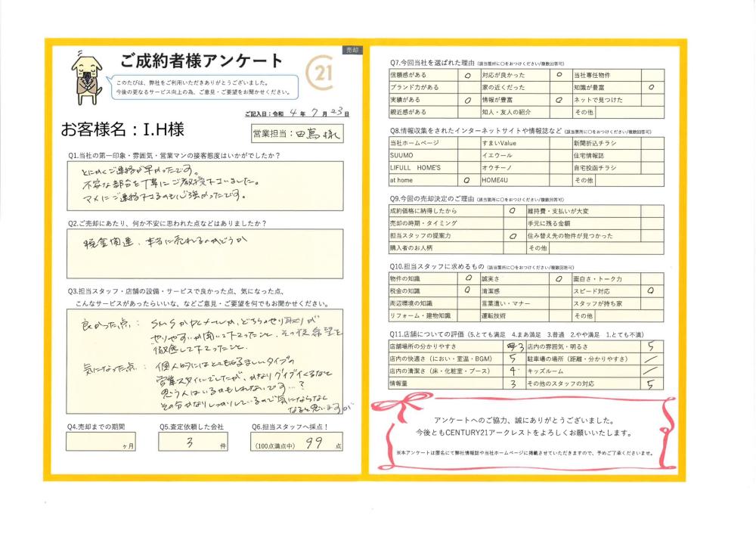
Task: Click the ご成約者様アンケート title heading
Action: [201, 61]
